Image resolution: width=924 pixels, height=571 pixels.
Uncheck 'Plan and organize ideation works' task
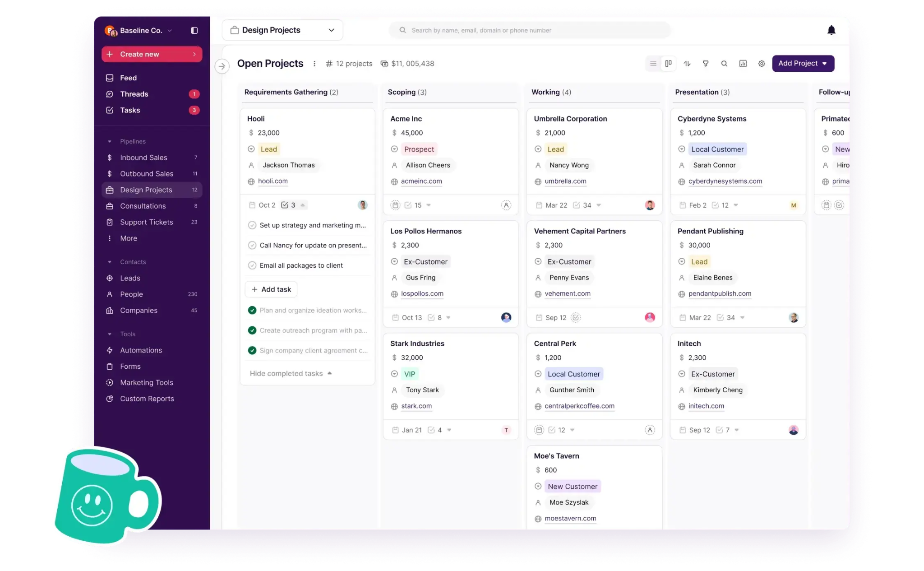(252, 310)
